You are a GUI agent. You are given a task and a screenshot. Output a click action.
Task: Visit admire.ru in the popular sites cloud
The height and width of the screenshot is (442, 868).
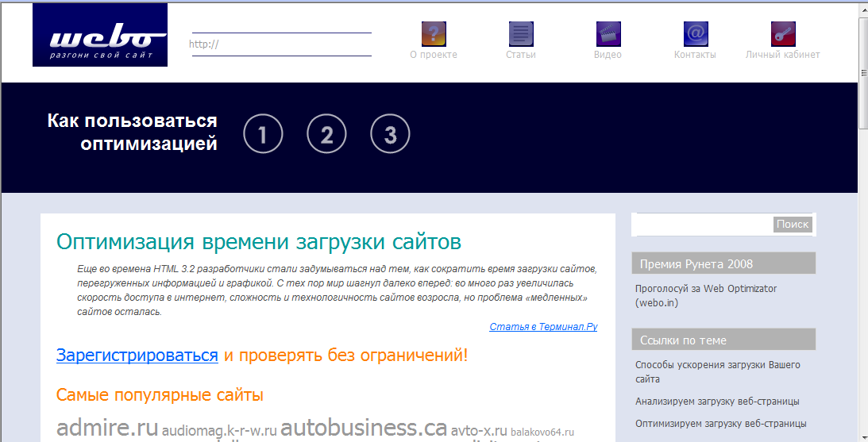(x=107, y=428)
